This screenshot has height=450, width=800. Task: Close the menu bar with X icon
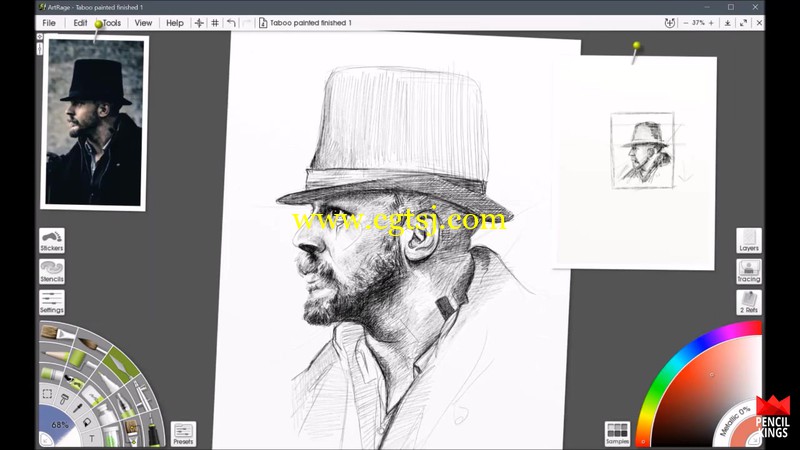click(x=759, y=23)
